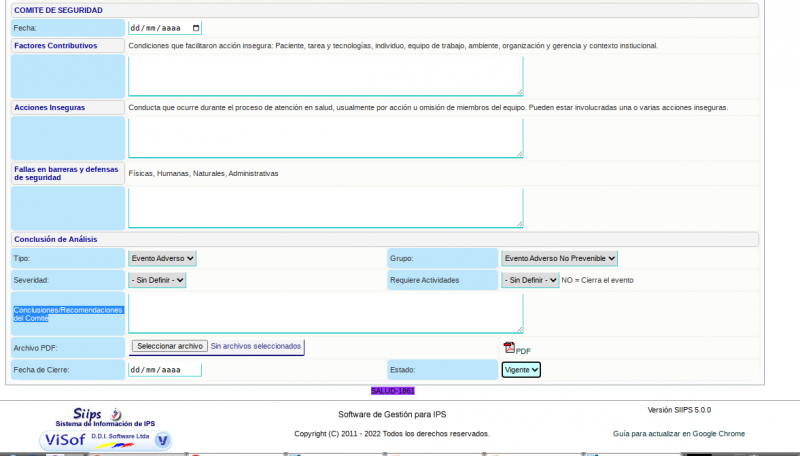
Task: Grab the Factores Contributivos text area resize handle
Action: tap(519, 92)
